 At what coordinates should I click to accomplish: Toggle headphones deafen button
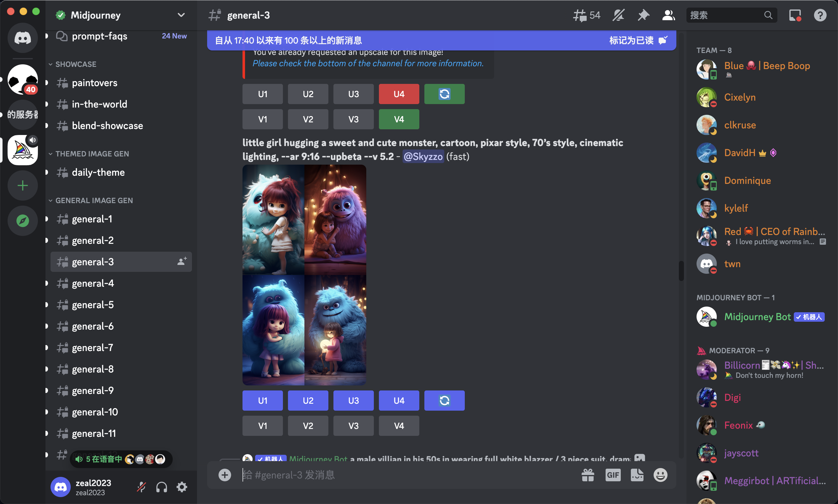tap(161, 487)
